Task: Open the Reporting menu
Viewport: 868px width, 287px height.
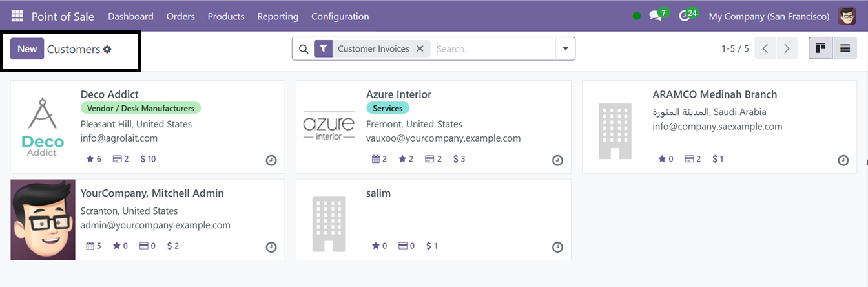Action: click(x=278, y=16)
